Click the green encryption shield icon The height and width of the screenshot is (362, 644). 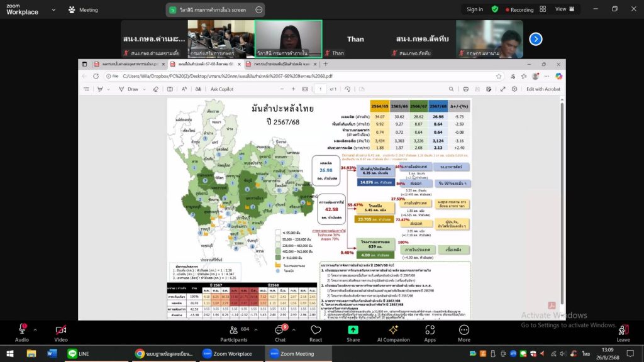click(x=495, y=9)
